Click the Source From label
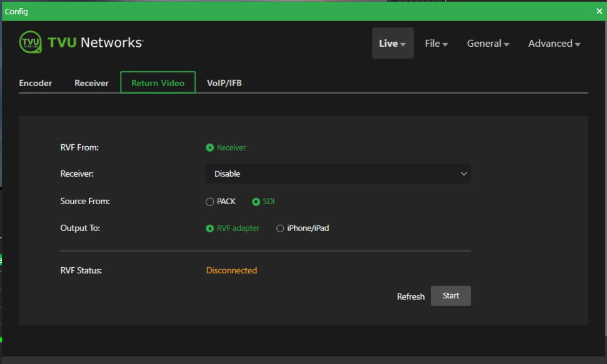The width and height of the screenshot is (607, 364). [85, 201]
